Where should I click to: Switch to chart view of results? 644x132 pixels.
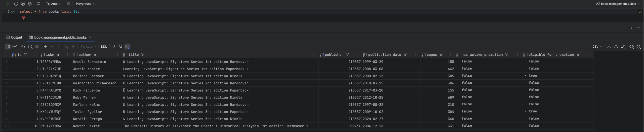(15, 47)
